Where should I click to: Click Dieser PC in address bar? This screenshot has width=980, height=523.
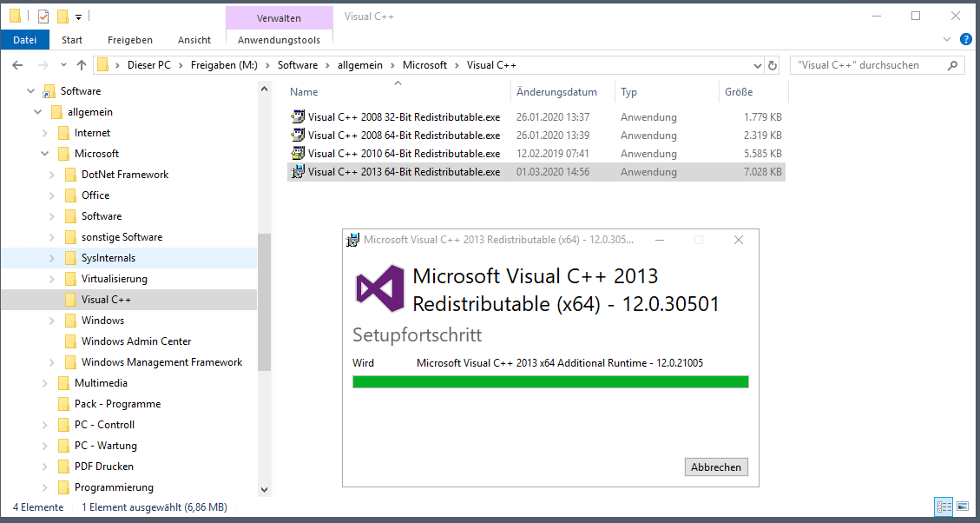147,65
